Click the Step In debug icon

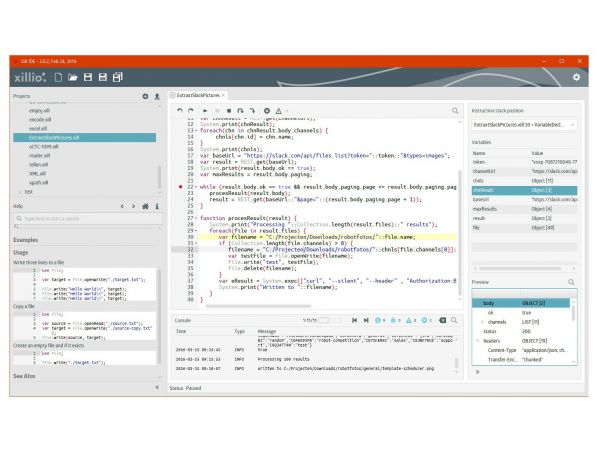coord(252,111)
